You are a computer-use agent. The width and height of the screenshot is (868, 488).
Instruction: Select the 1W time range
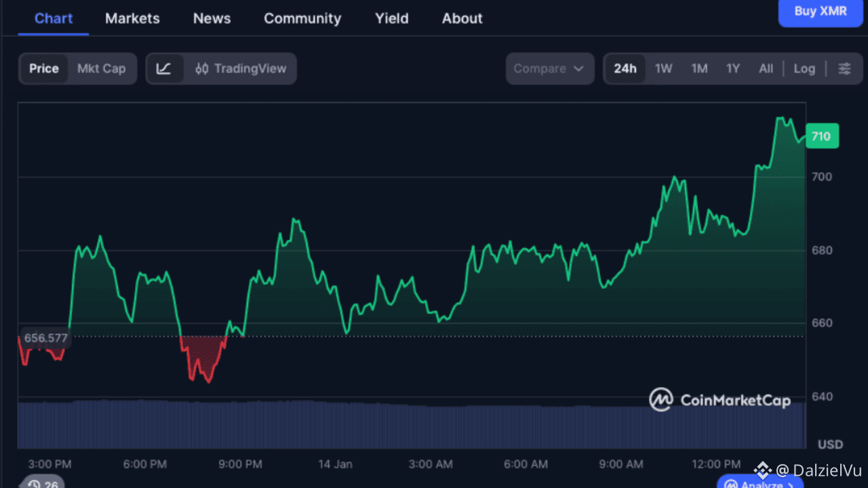pos(663,68)
